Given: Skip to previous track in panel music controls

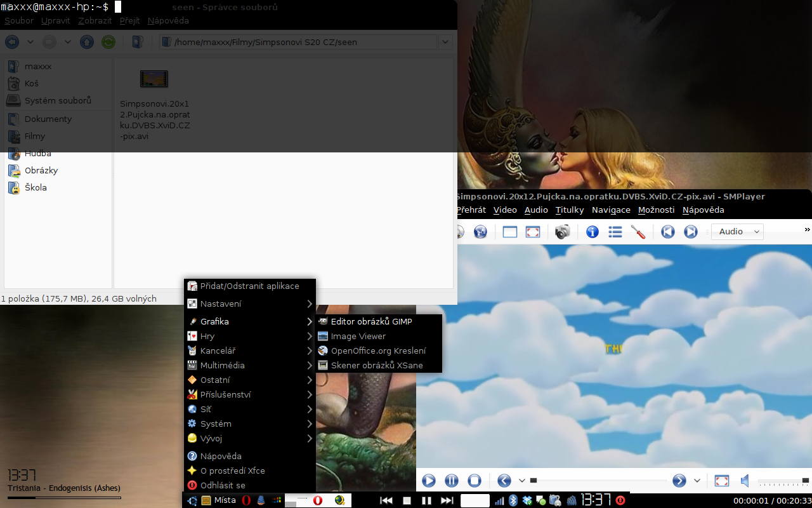Looking at the screenshot, I should 386,500.
